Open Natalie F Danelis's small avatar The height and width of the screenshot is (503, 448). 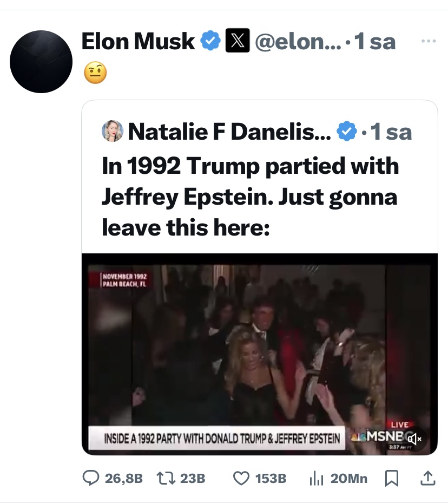[113, 131]
